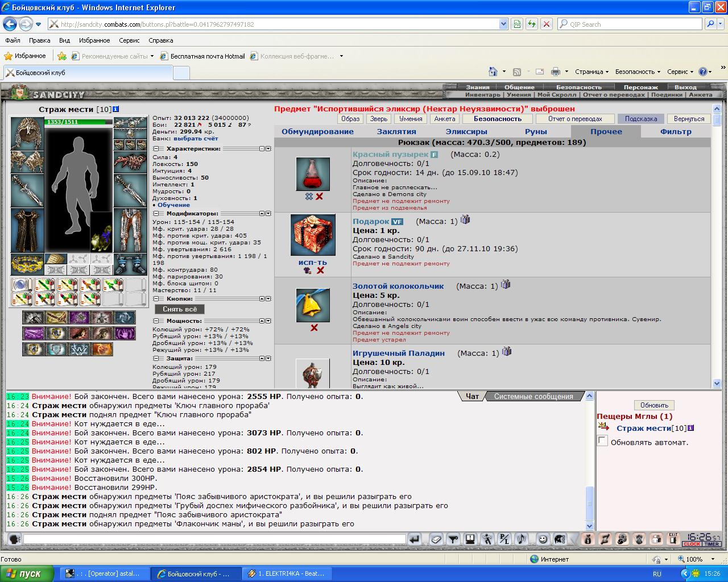Collapse the Защита section
The image size is (728, 582).
click(156, 359)
